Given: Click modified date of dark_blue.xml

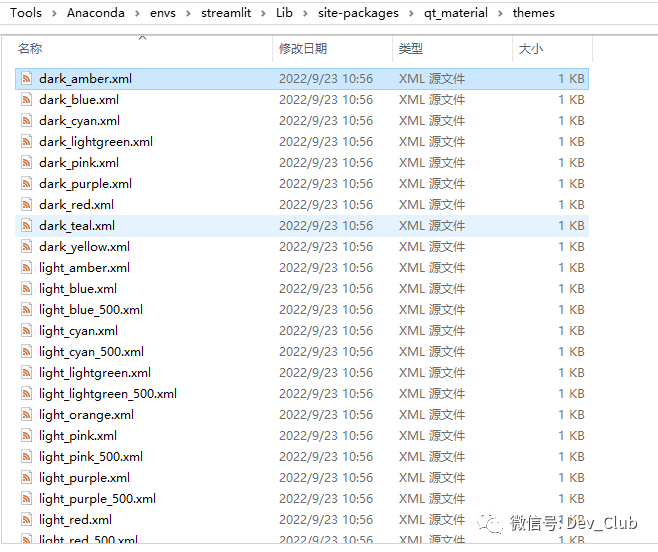Looking at the screenshot, I should coord(326,99).
